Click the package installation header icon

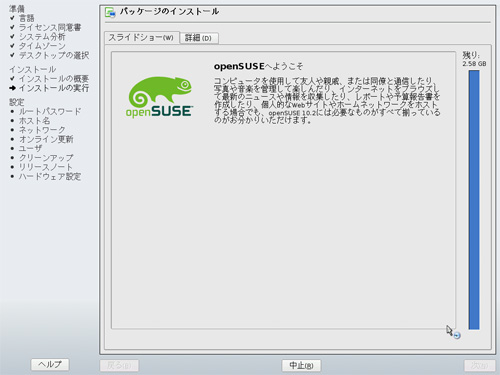pos(110,12)
